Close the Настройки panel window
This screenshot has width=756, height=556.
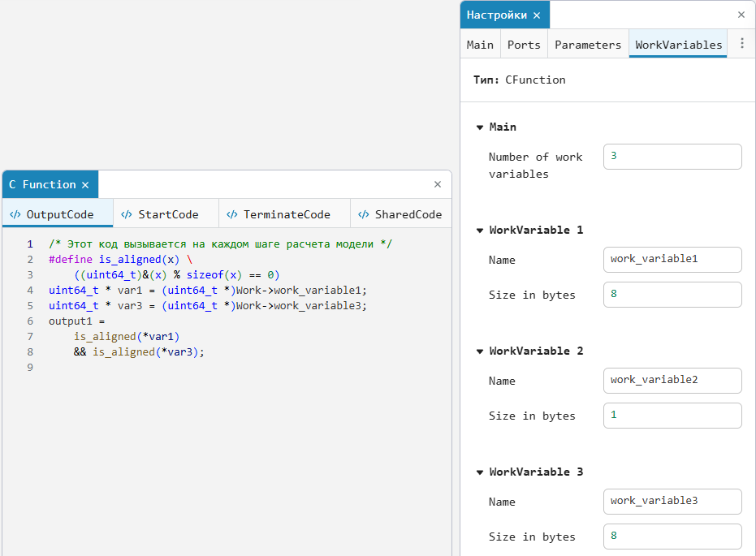(x=741, y=15)
